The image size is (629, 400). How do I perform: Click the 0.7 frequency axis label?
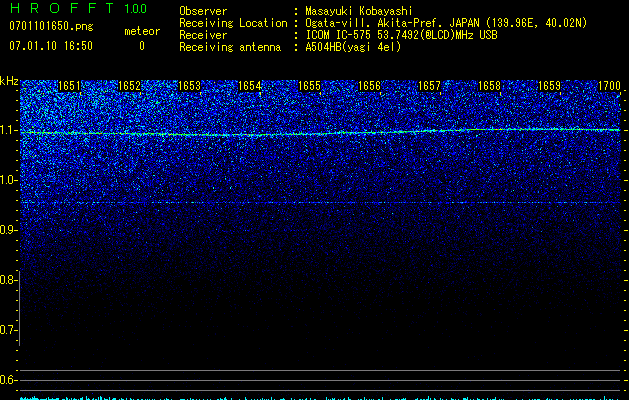8,330
